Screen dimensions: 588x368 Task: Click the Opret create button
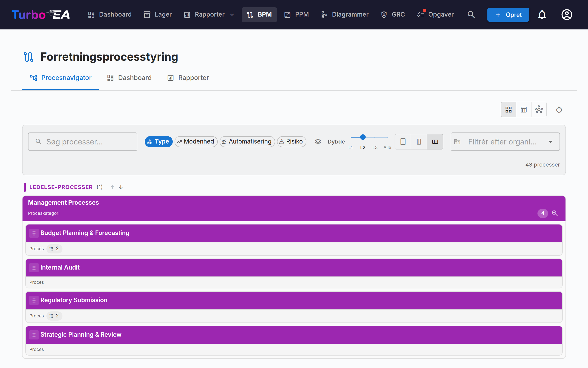[x=508, y=14]
